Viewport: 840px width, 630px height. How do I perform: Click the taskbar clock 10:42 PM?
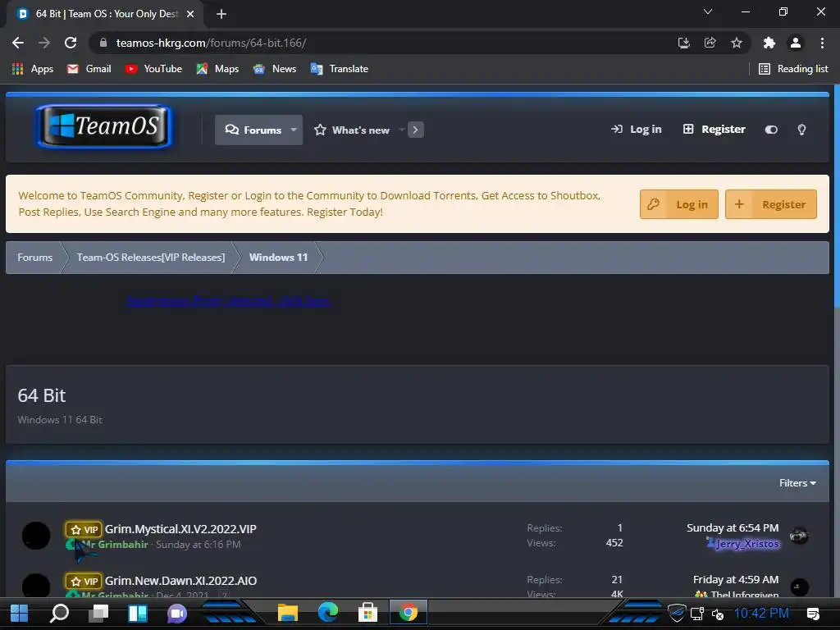(761, 613)
